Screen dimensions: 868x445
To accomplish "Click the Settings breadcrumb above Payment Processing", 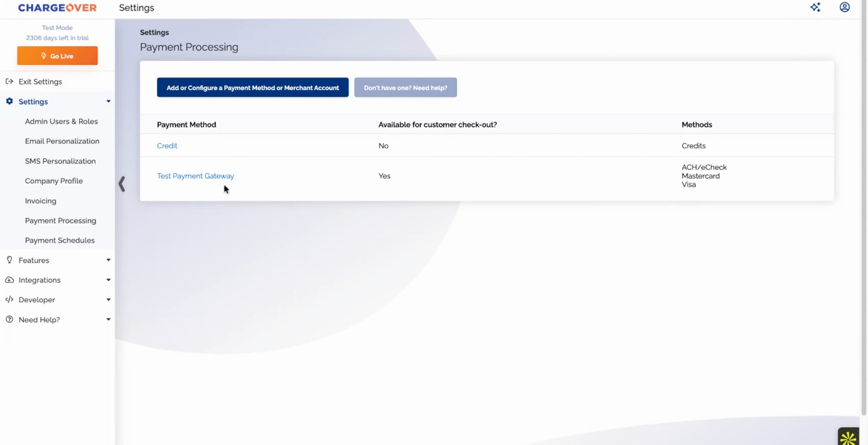I will [x=154, y=32].
